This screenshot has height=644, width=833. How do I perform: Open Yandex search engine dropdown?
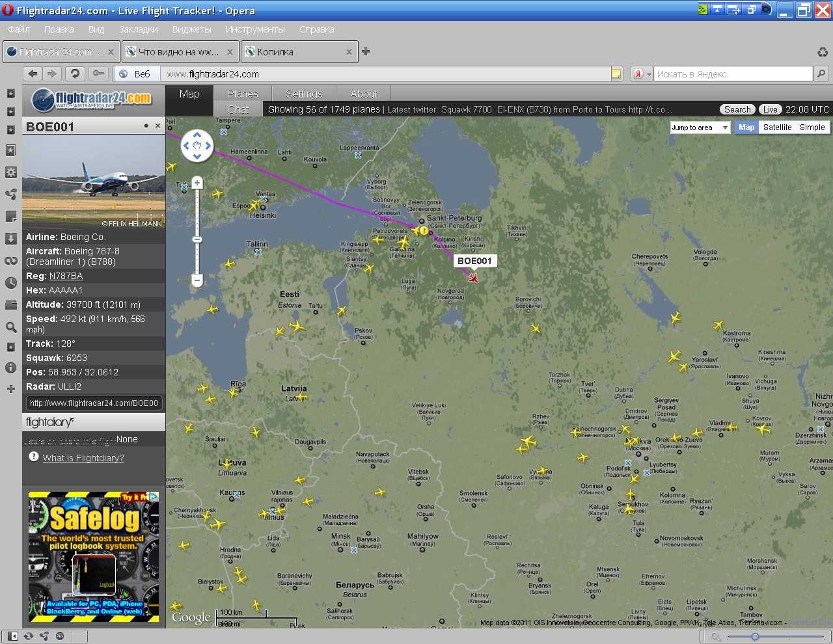coord(642,74)
